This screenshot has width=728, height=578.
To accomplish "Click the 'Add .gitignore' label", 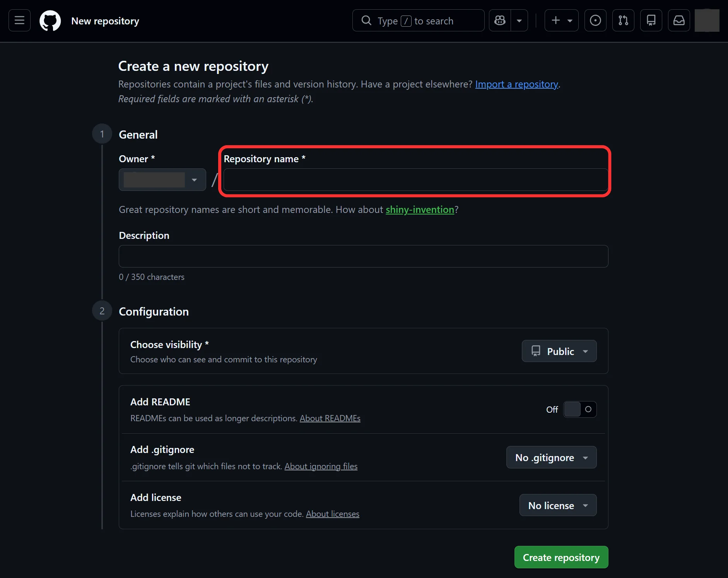I will (162, 449).
